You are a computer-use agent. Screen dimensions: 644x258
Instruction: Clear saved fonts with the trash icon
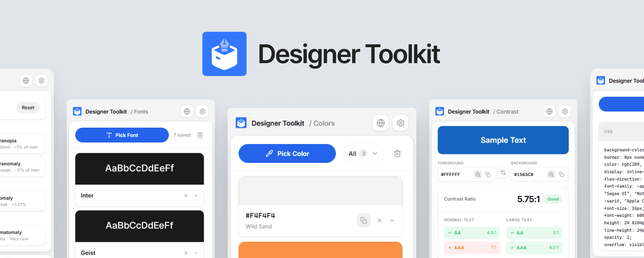tap(200, 135)
